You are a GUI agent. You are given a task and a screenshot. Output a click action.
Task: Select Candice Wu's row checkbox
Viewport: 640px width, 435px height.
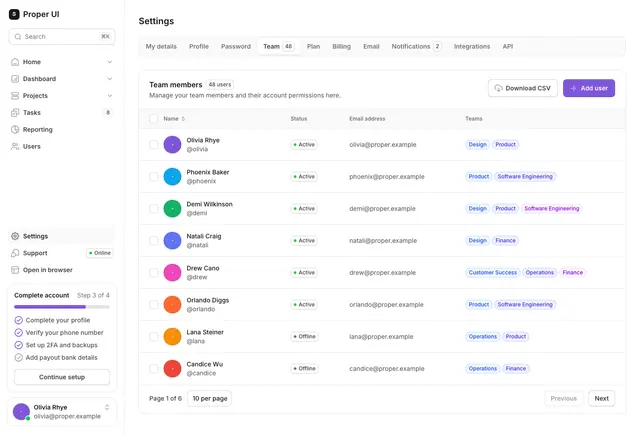point(153,368)
